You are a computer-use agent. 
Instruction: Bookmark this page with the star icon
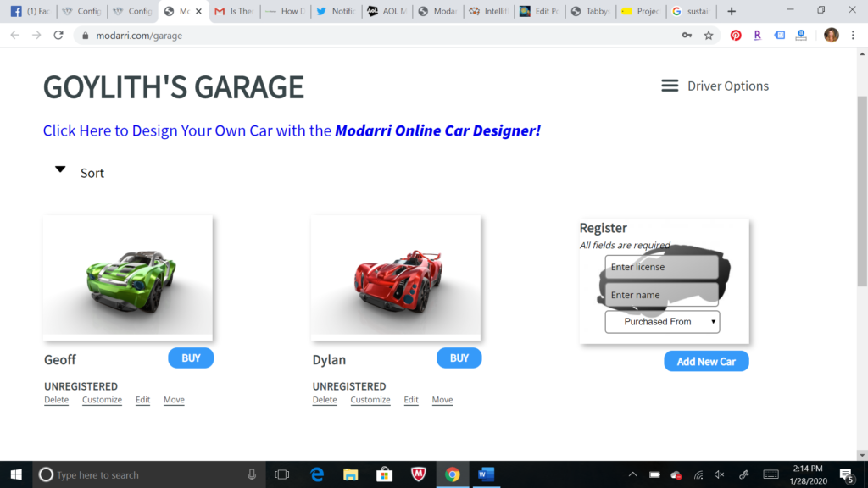click(x=709, y=36)
